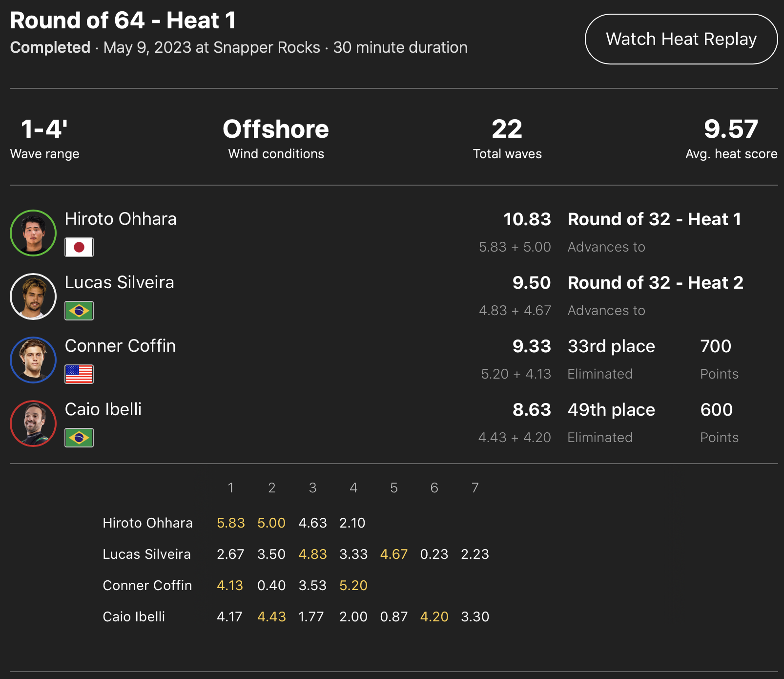The image size is (784, 679).
Task: Click the Brazil flag under Lucas Silveira
Action: (x=79, y=311)
